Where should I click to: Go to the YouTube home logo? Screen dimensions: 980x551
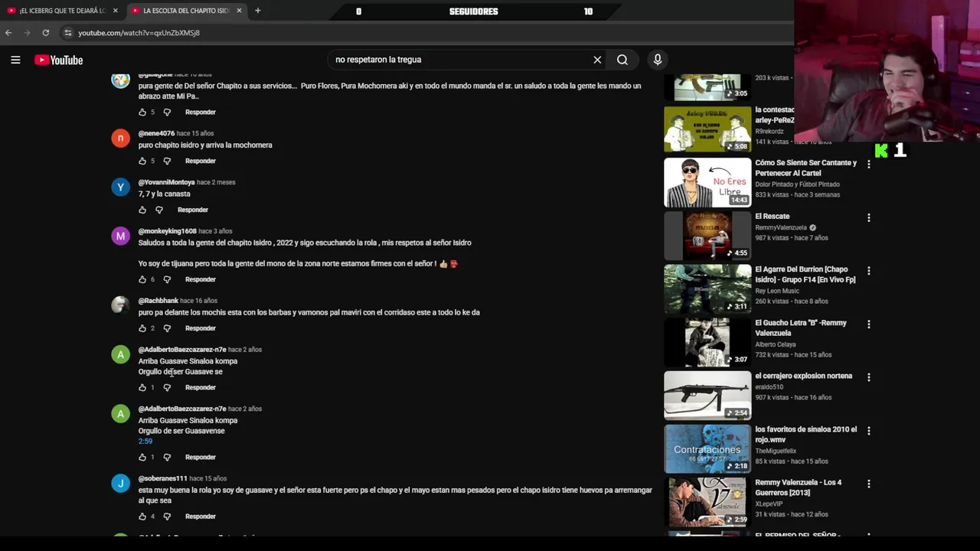(58, 60)
